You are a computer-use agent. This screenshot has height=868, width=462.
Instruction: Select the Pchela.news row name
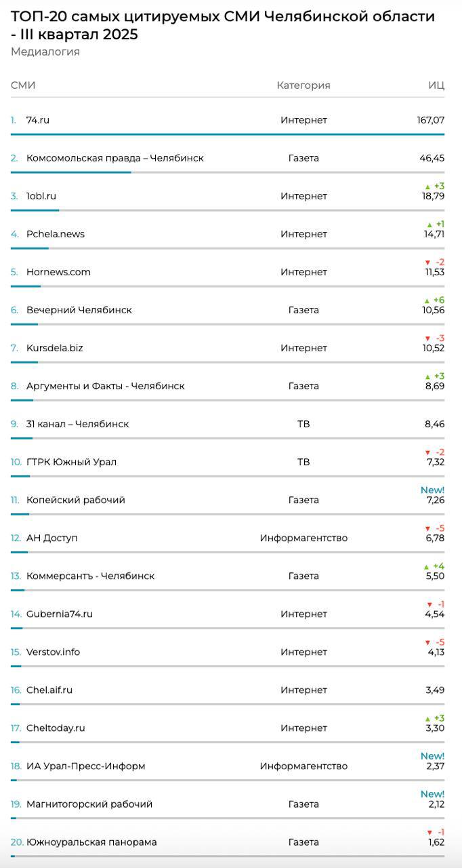click(x=56, y=234)
